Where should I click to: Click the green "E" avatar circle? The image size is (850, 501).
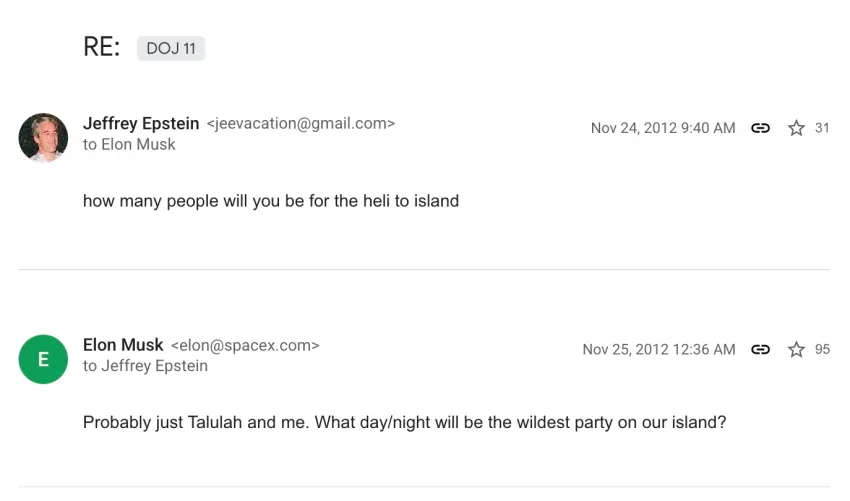tap(43, 359)
